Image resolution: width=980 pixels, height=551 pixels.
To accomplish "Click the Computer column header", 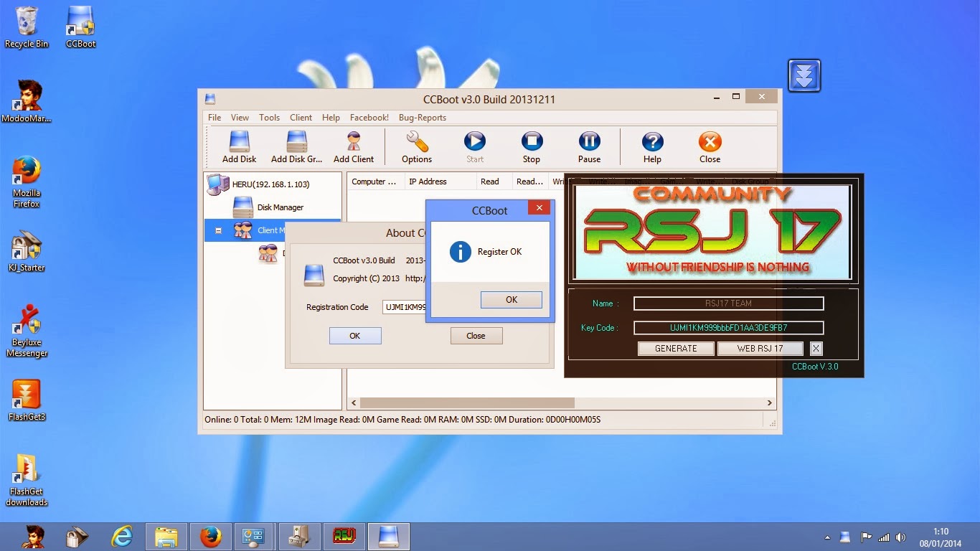I will pyautogui.click(x=375, y=182).
